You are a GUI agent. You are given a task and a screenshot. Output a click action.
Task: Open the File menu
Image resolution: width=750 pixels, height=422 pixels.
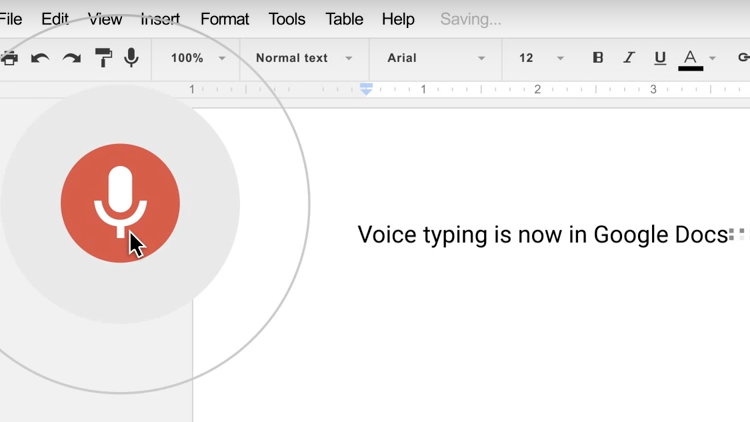tap(11, 19)
